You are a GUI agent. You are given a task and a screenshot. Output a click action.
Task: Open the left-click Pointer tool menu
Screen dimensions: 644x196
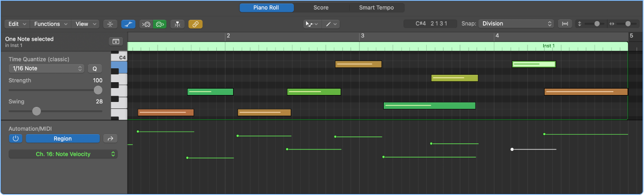(x=312, y=24)
